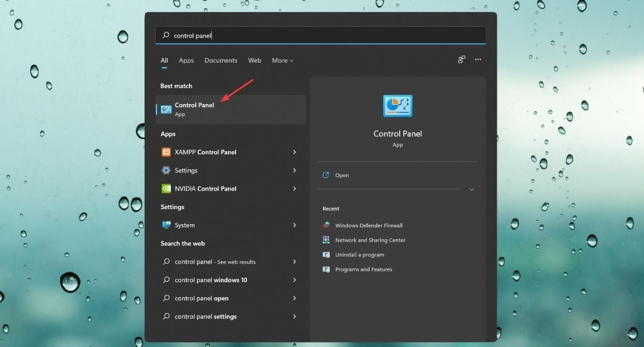Click the Network and Sharing Center icon
Image resolution: width=644 pixels, height=347 pixels.
click(326, 240)
